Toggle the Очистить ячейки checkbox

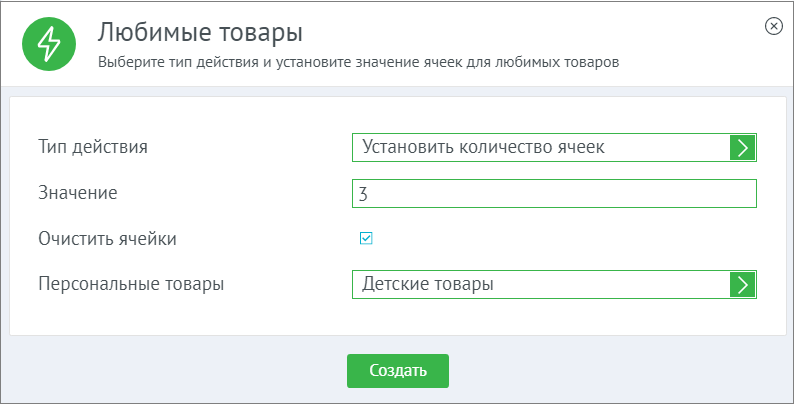[366, 238]
